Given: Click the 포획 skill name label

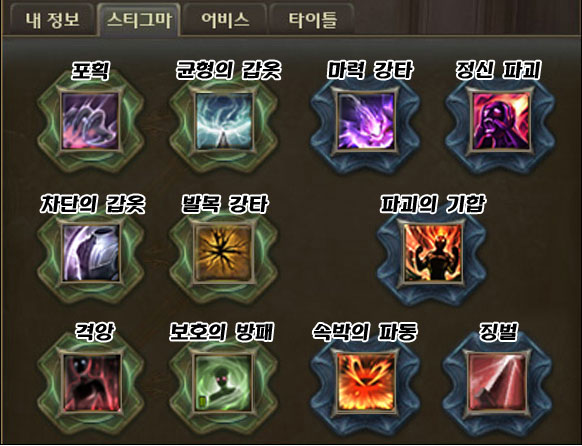Looking at the screenshot, I should 91,70.
